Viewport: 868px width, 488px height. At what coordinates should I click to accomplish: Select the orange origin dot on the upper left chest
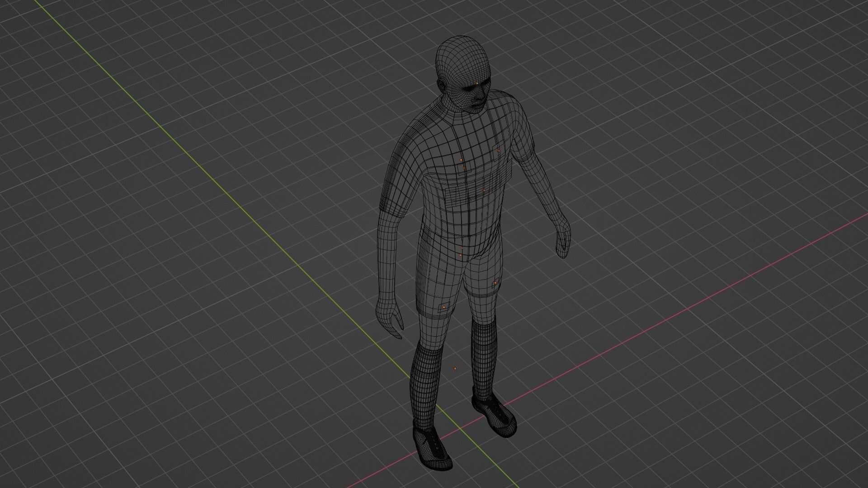pyautogui.click(x=498, y=151)
